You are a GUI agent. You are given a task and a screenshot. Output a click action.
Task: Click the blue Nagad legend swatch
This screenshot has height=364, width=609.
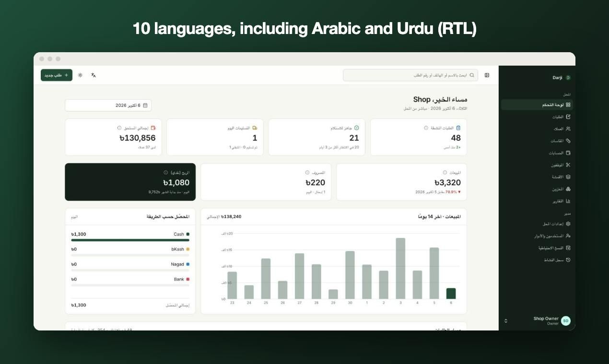pyautogui.click(x=187, y=264)
